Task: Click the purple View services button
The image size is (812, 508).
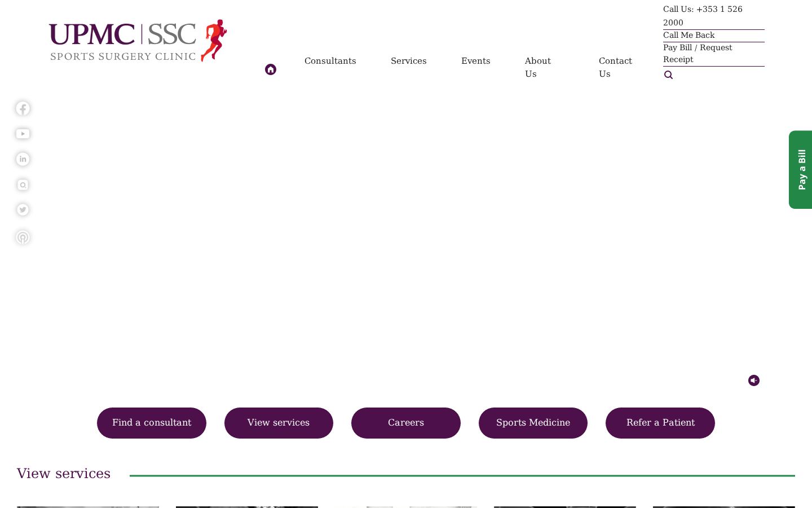Action: (279, 423)
